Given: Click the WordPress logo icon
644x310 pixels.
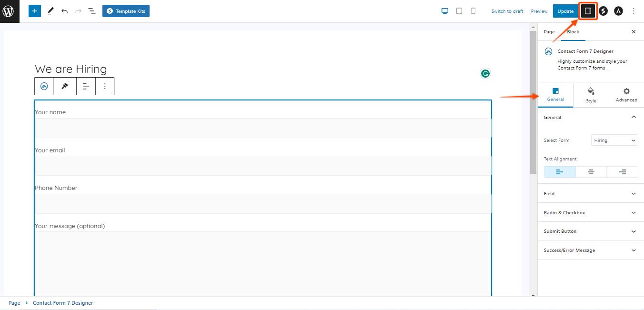Looking at the screenshot, I should click(9, 11).
